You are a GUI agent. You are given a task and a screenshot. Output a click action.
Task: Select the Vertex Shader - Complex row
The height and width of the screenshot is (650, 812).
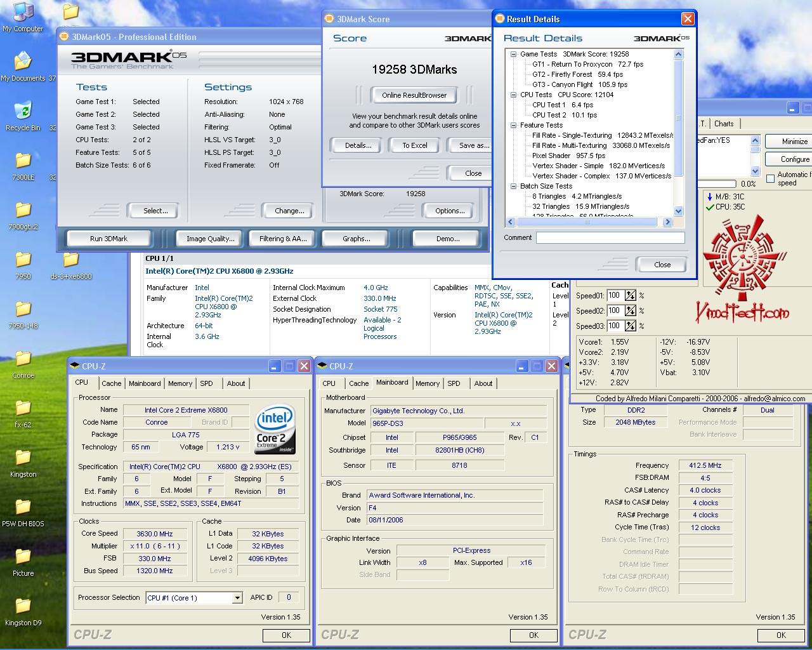[601, 176]
